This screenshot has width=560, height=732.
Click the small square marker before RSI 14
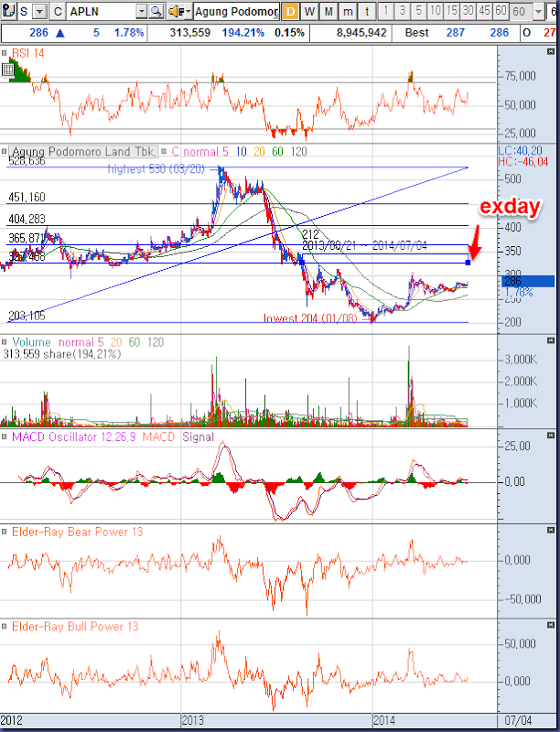(5, 53)
